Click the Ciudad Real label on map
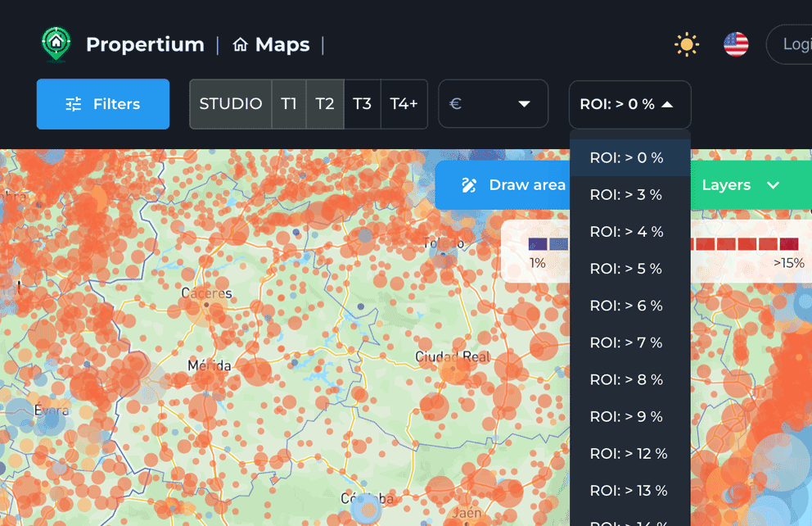Viewport: 812px width, 526px height. click(x=453, y=356)
